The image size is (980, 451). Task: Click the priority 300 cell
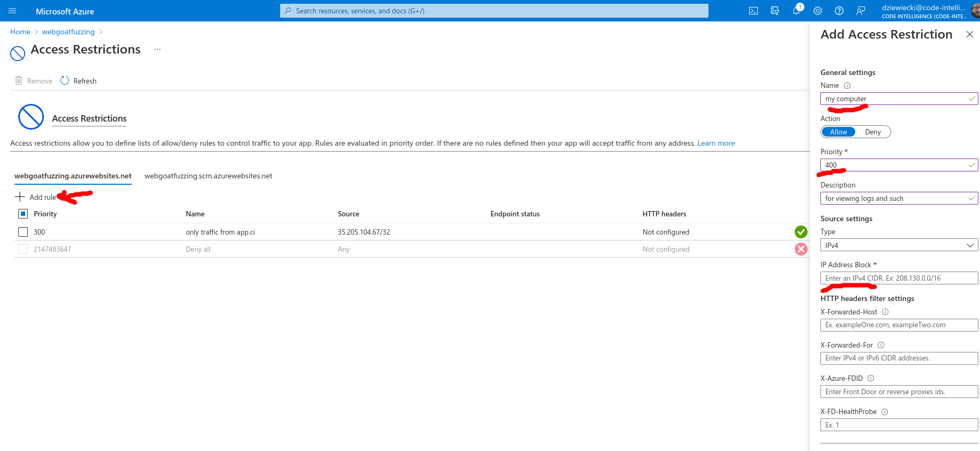pyautogui.click(x=39, y=232)
